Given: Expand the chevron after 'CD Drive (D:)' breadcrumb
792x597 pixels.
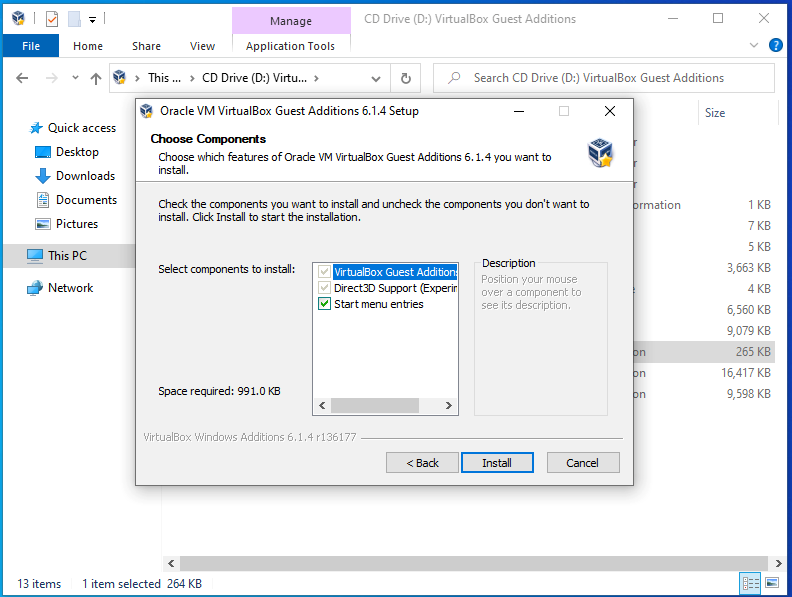Looking at the screenshot, I should coord(316,78).
